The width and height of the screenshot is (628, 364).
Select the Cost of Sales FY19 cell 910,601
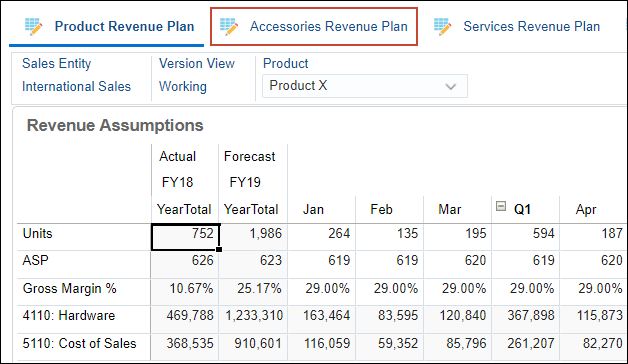point(254,347)
